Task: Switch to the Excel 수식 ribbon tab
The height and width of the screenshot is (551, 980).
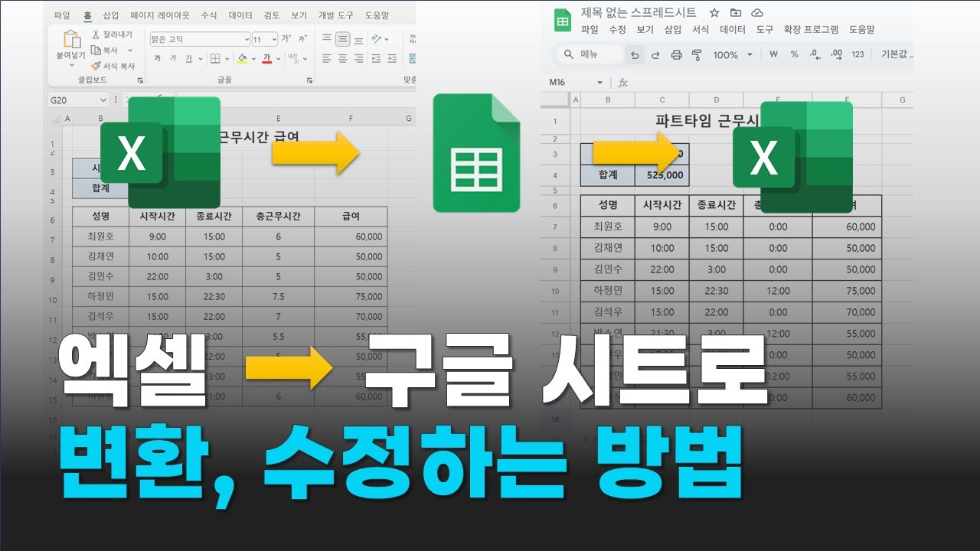Action: [208, 15]
